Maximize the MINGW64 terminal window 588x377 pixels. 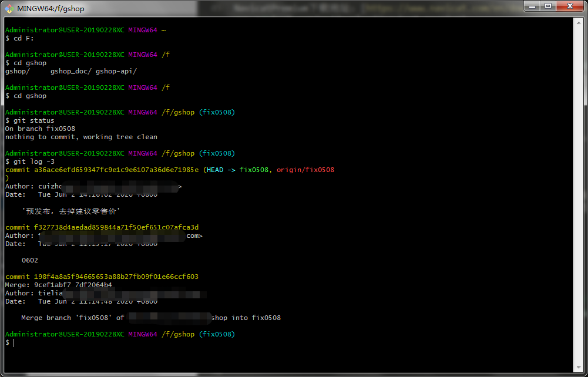548,6
